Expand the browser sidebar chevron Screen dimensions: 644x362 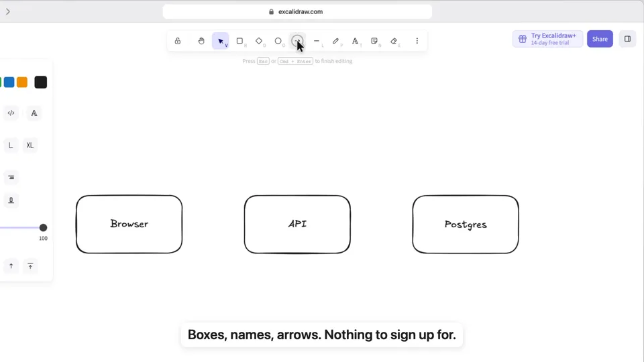pyautogui.click(x=8, y=11)
